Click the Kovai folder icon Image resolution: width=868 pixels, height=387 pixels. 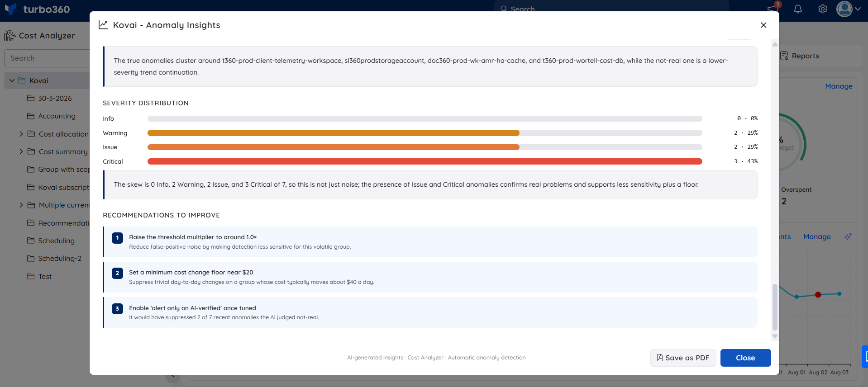(22, 80)
